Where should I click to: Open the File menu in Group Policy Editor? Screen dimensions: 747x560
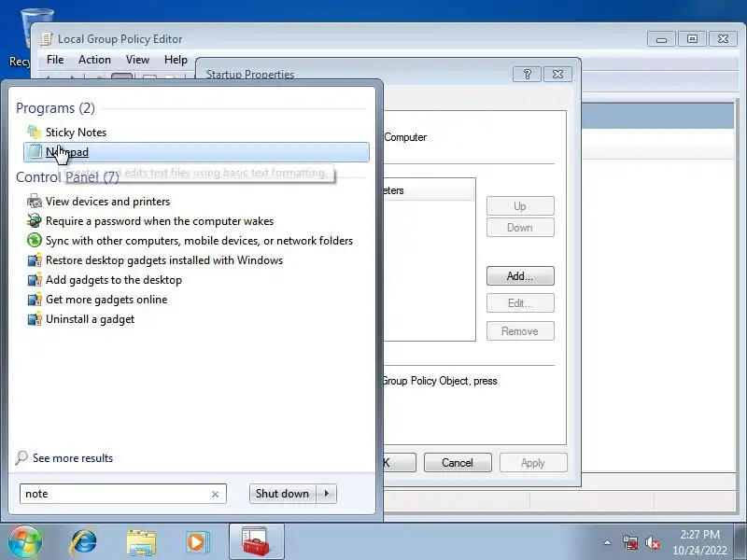click(x=55, y=60)
